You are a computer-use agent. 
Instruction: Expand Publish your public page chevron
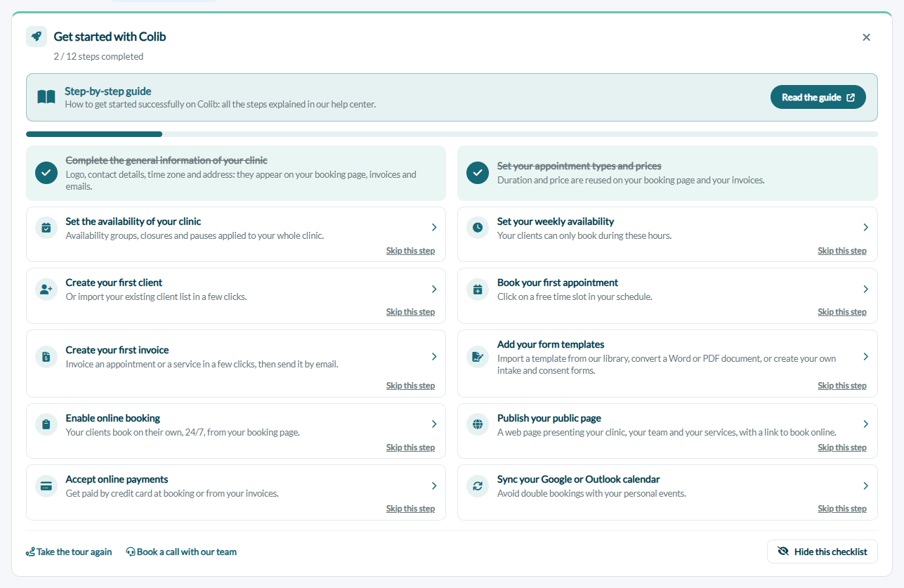pos(865,424)
